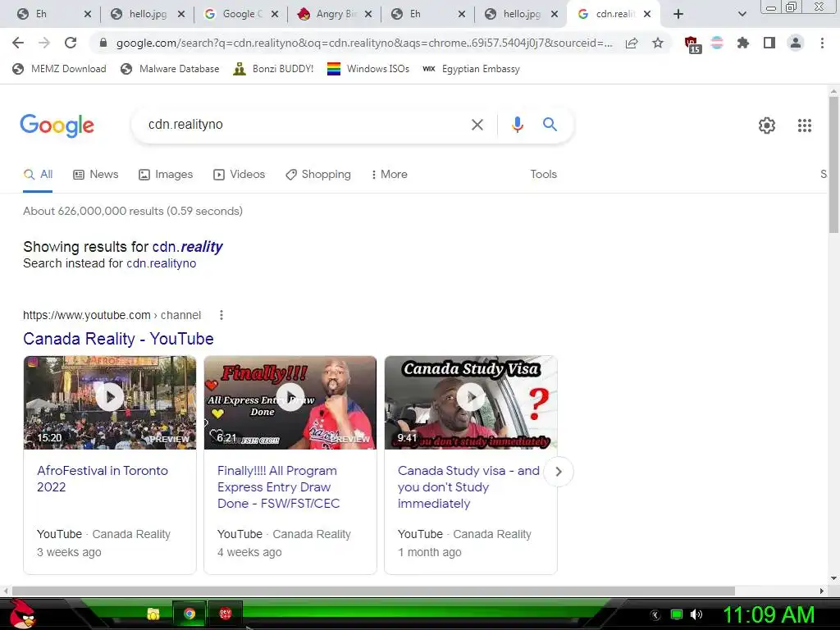
Task: Switch to the Images tab
Action: point(166,174)
